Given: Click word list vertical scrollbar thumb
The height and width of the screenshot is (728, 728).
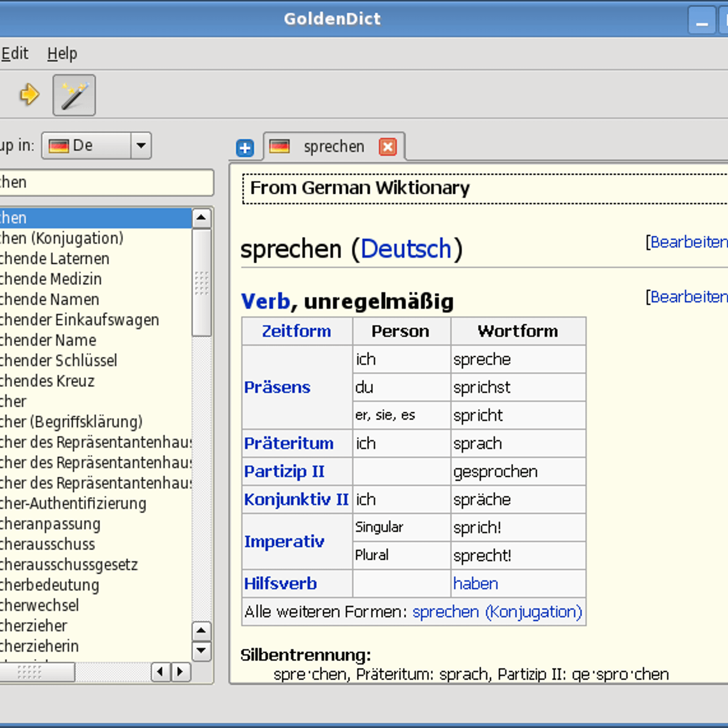Looking at the screenshot, I should click(202, 283).
